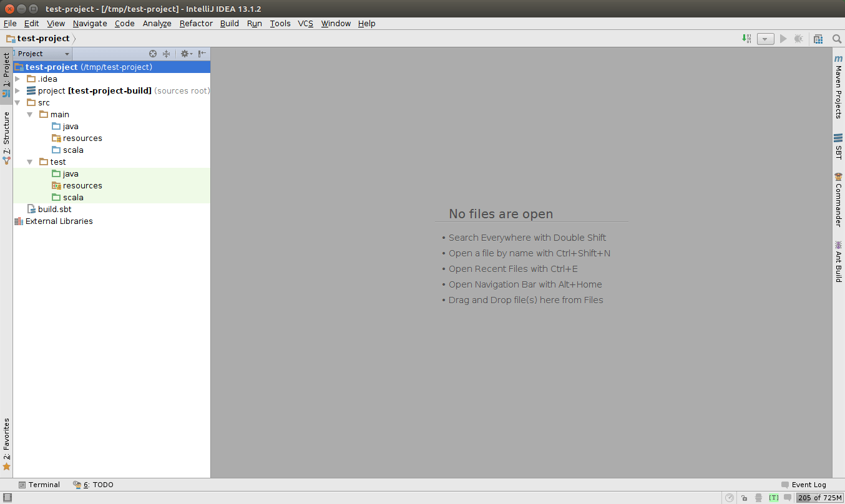Click the grayed Debug bug icon

click(x=799, y=39)
